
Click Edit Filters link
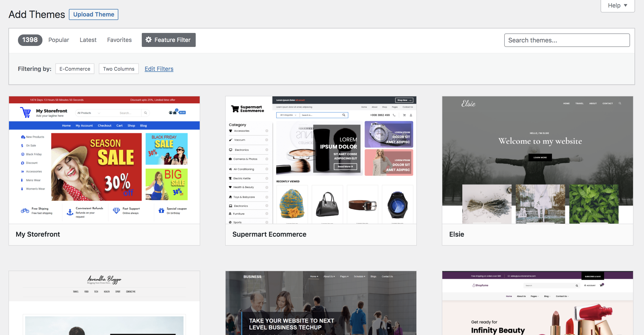[x=159, y=68]
